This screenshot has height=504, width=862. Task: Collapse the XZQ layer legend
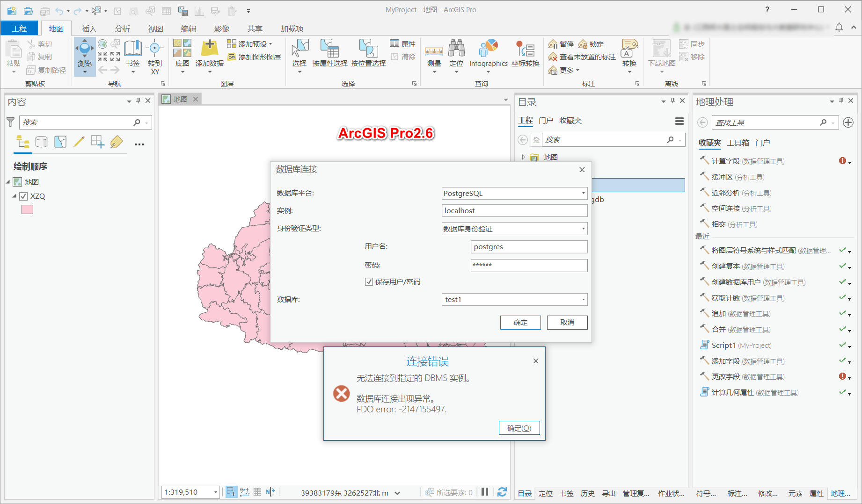click(15, 196)
